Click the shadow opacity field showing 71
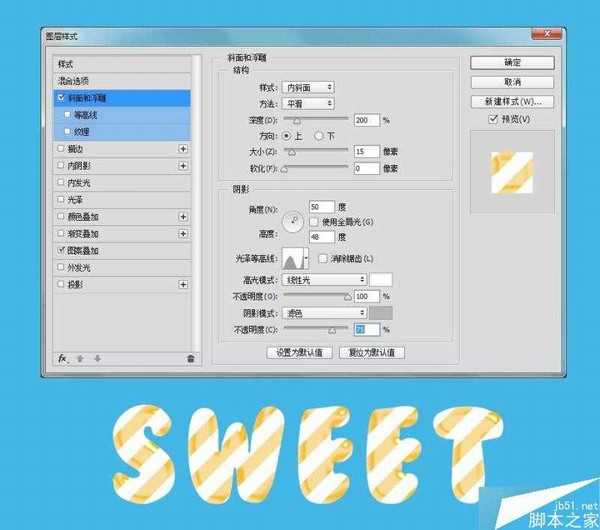600x530 pixels. point(367,329)
